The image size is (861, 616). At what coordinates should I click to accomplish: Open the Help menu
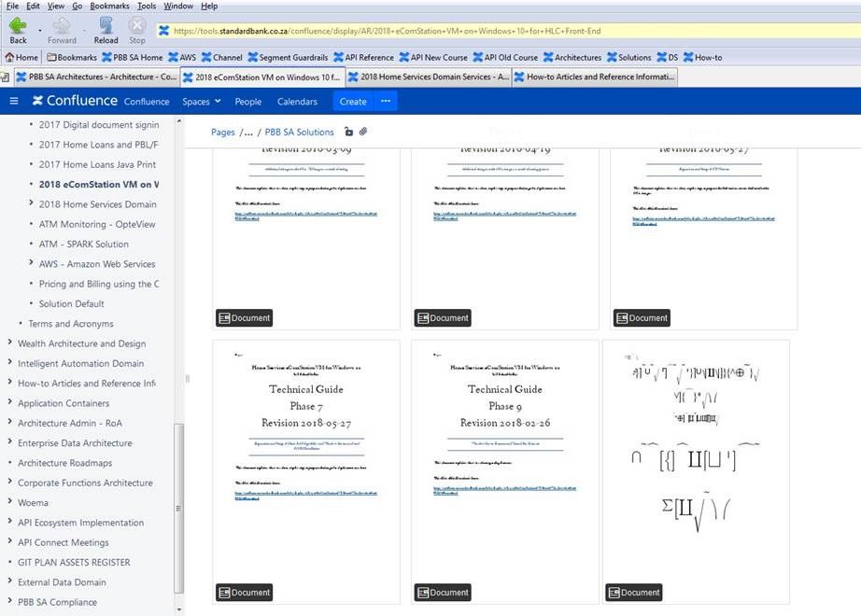[209, 6]
